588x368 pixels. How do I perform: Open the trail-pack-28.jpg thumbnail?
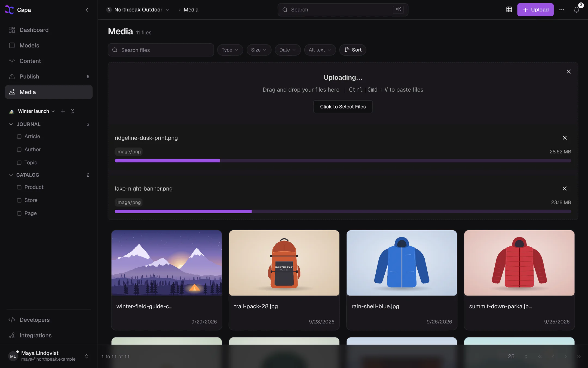pyautogui.click(x=284, y=263)
